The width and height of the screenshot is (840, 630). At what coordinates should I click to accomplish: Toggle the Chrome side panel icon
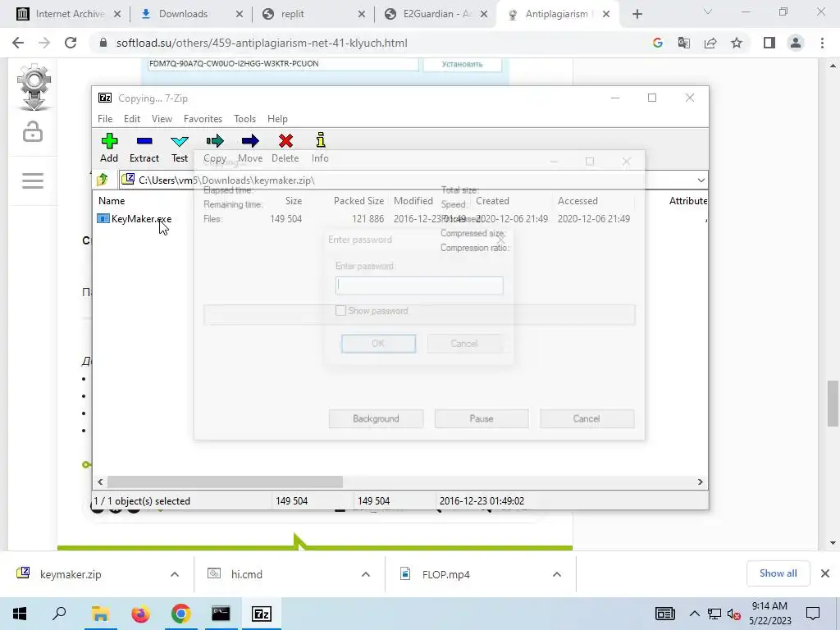(769, 43)
